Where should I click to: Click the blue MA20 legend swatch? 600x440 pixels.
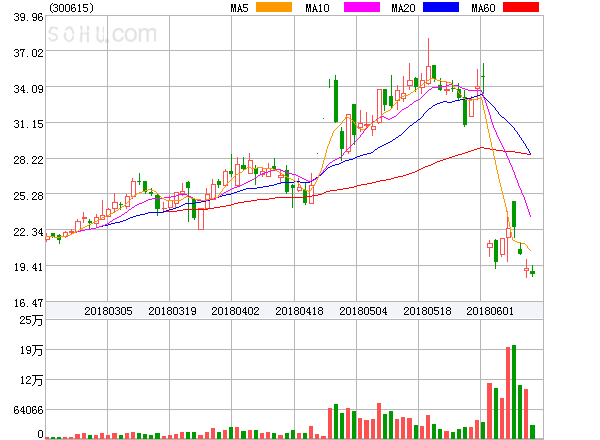click(x=441, y=7)
